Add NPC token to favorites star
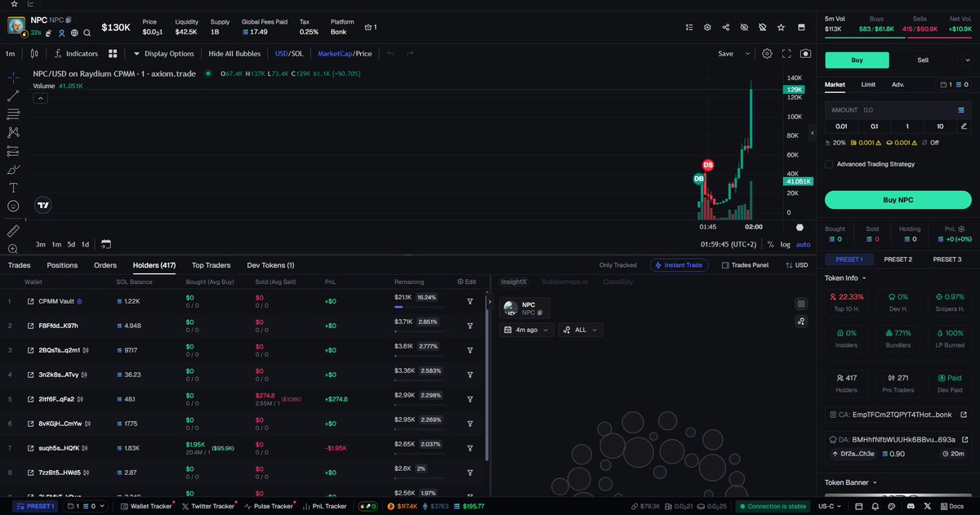 (x=781, y=27)
